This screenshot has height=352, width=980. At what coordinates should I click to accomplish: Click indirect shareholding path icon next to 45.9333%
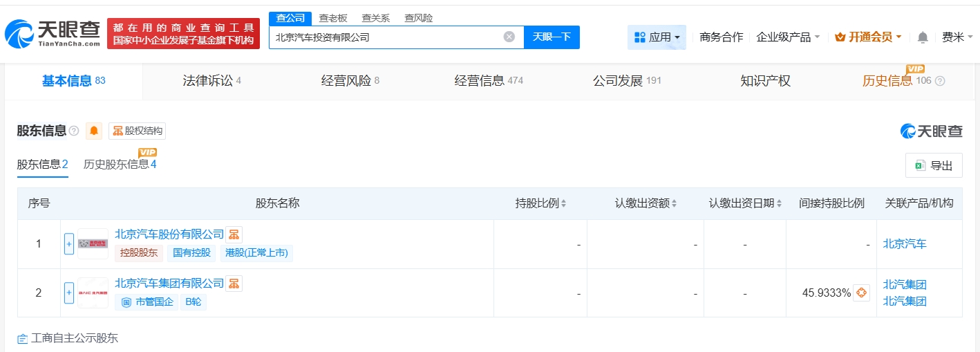pyautogui.click(x=861, y=293)
